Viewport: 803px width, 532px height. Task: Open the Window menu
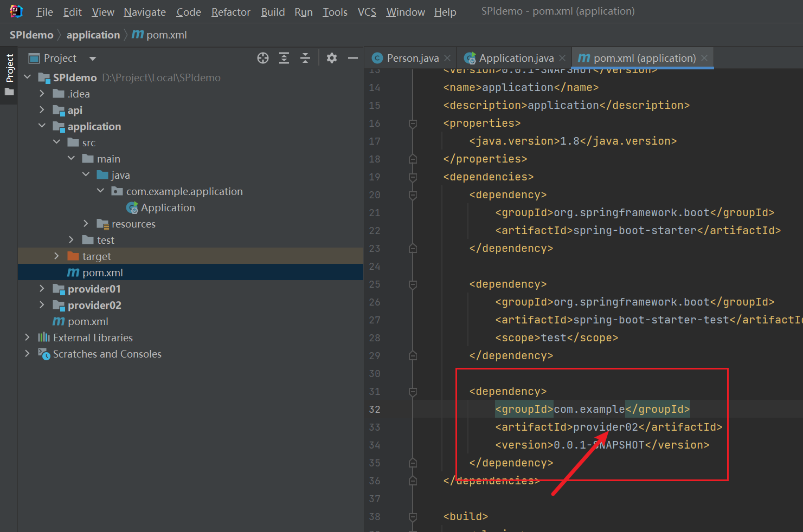406,12
